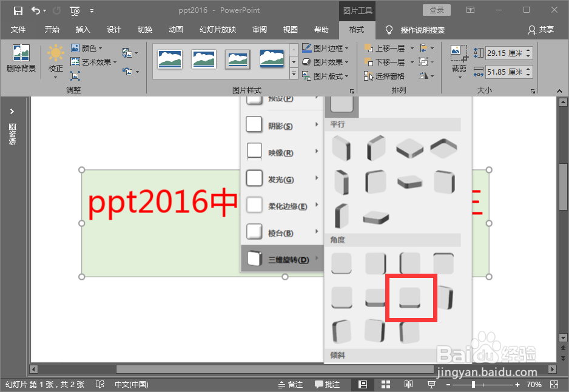Open Artistic Effects (艺术效果) dropdown

[x=93, y=62]
